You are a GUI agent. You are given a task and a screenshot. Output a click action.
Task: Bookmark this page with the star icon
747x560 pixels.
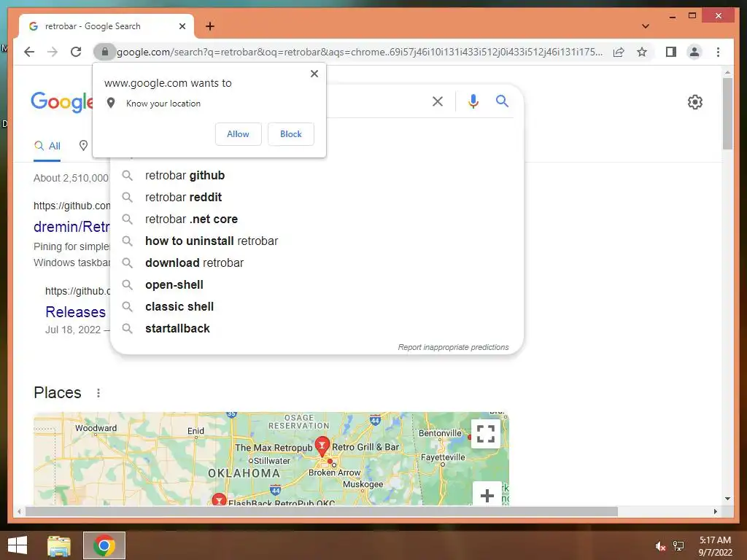click(642, 52)
